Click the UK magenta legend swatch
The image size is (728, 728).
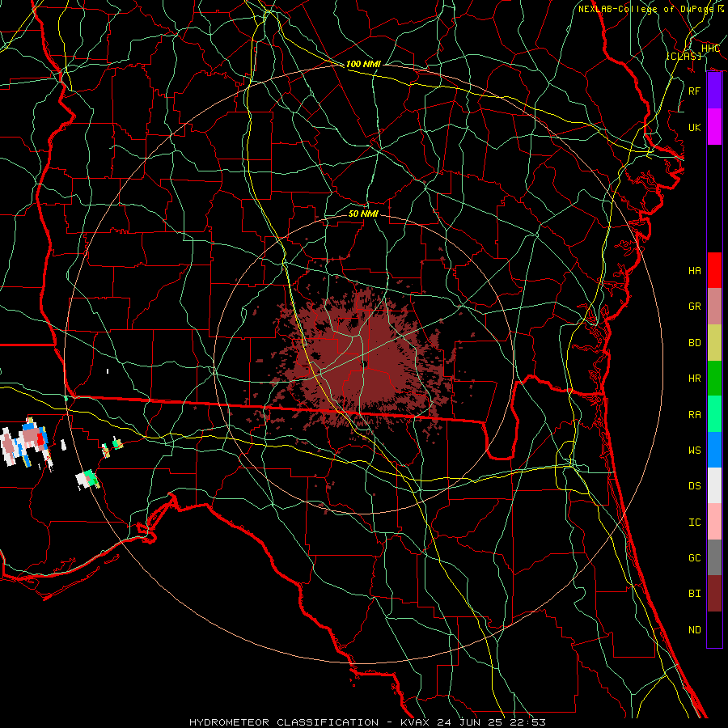click(x=714, y=127)
